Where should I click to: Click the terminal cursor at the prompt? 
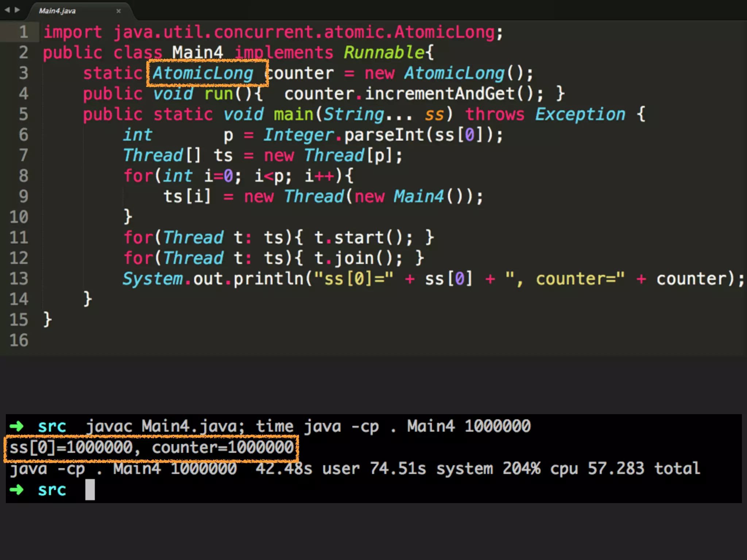(90, 489)
